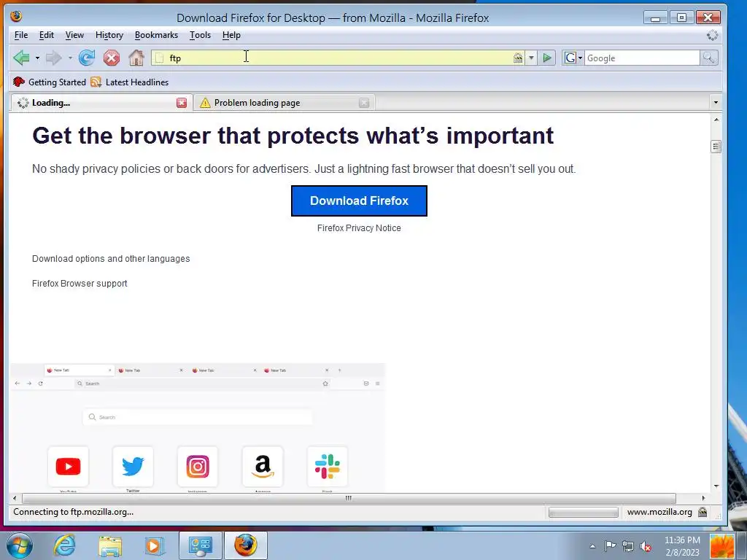
Task: Close the Problem loading page tab
Action: point(364,103)
